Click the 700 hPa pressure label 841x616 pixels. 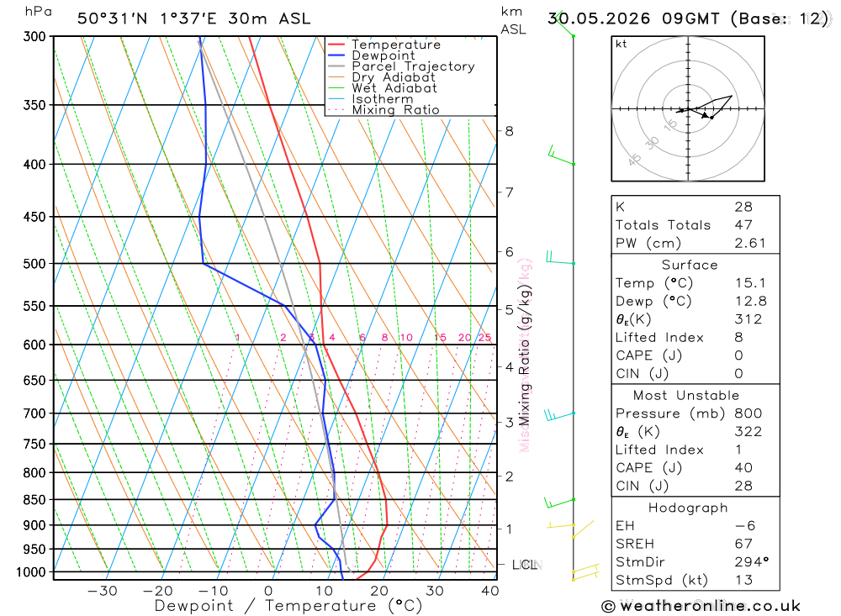pyautogui.click(x=35, y=413)
